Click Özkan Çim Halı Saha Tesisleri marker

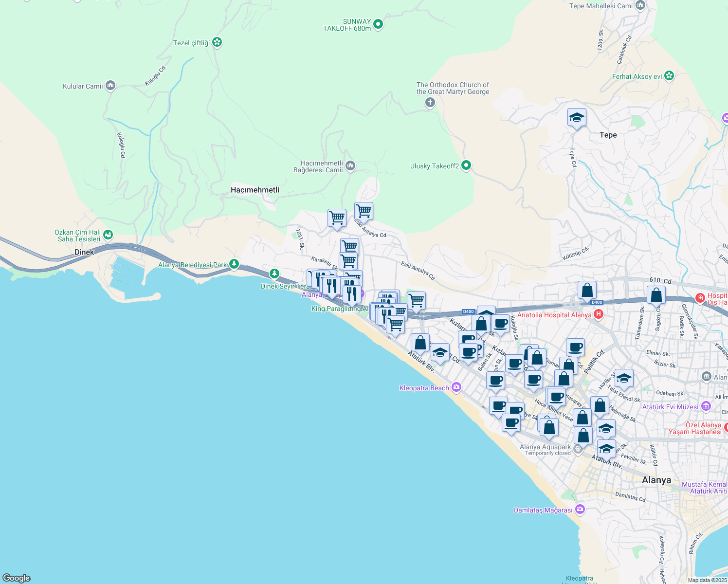pyautogui.click(x=108, y=235)
